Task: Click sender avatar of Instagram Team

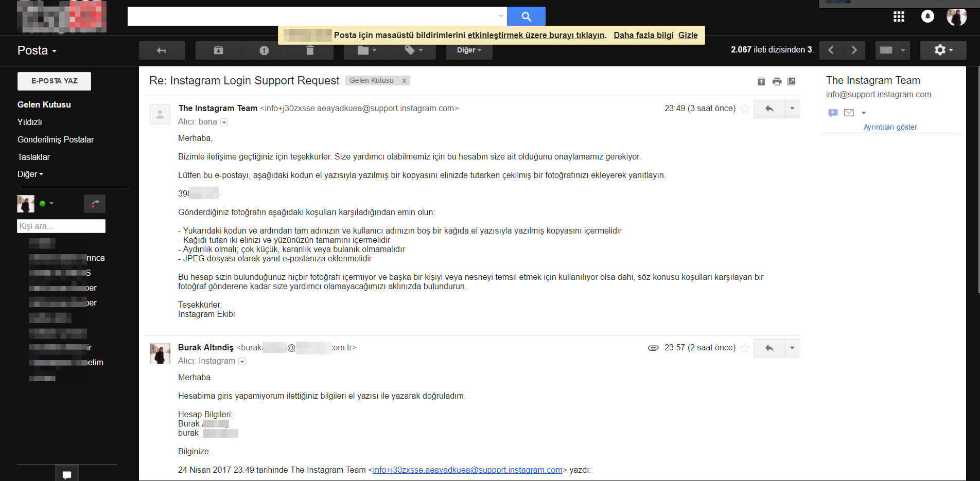Action: pos(160,114)
